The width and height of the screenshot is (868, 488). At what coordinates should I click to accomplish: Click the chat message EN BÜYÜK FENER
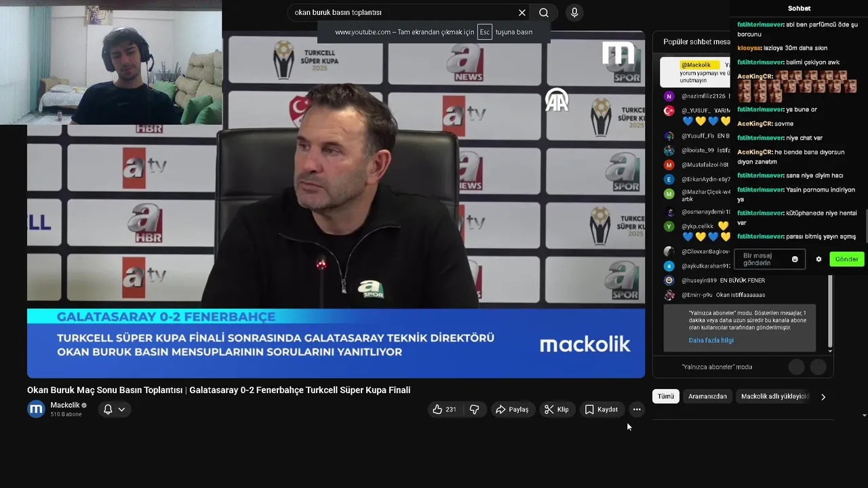[x=743, y=281]
